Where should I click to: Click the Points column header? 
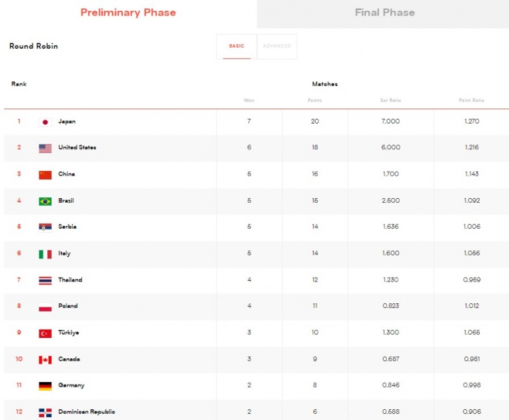click(x=314, y=100)
